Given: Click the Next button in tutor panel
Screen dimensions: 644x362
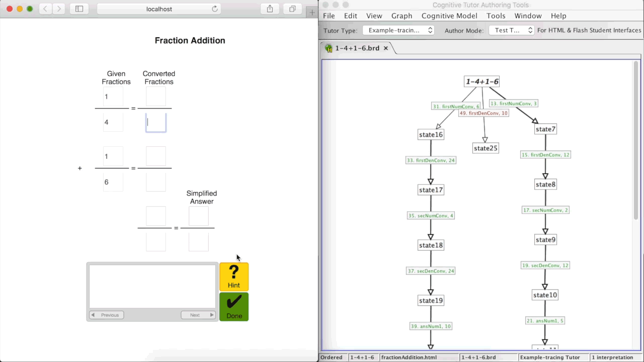Looking at the screenshot, I should pos(198,315).
